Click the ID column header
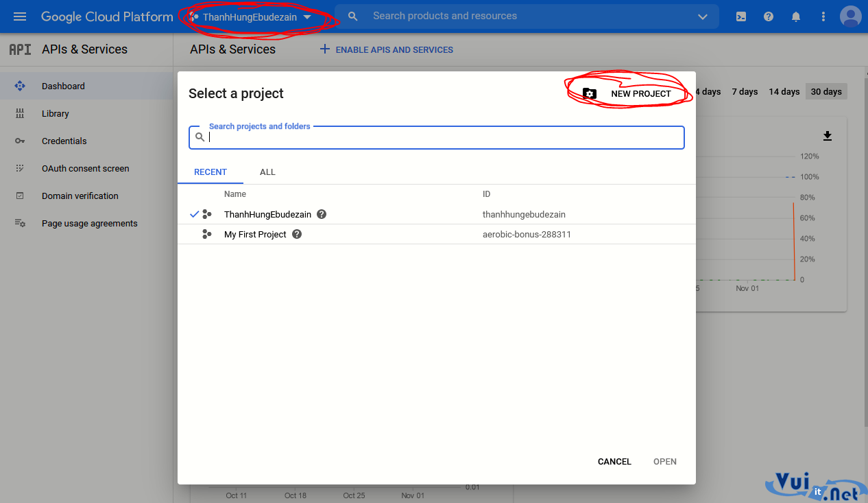Image resolution: width=868 pixels, height=503 pixels. pyautogui.click(x=487, y=194)
